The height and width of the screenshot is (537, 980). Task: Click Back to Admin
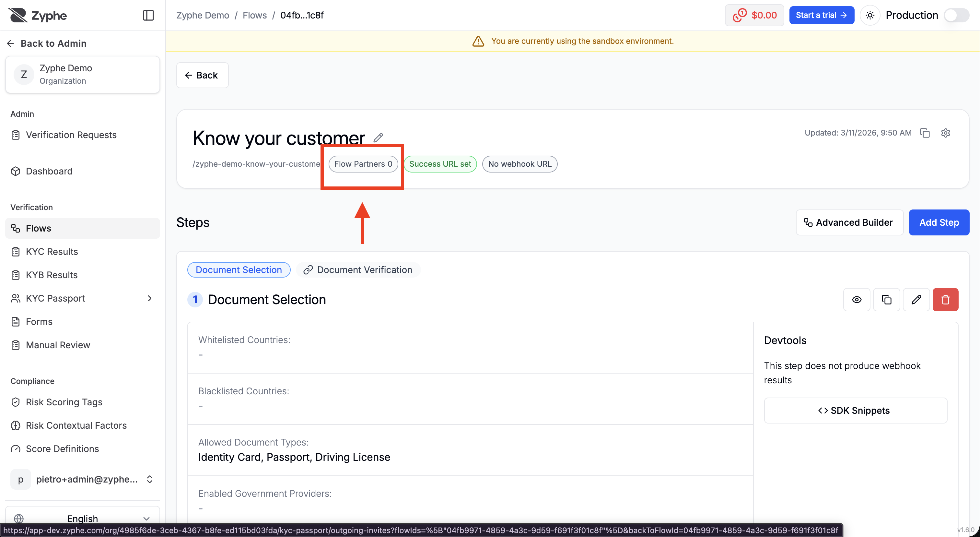47,43
